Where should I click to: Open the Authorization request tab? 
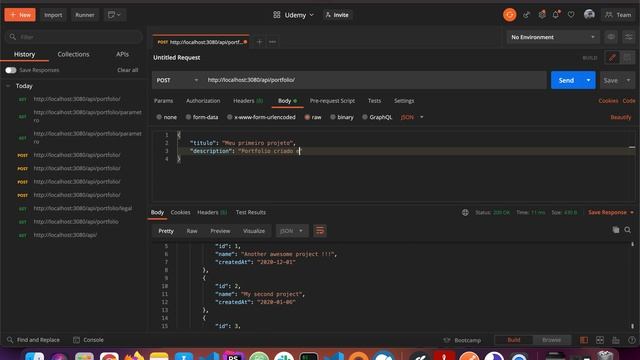point(203,101)
